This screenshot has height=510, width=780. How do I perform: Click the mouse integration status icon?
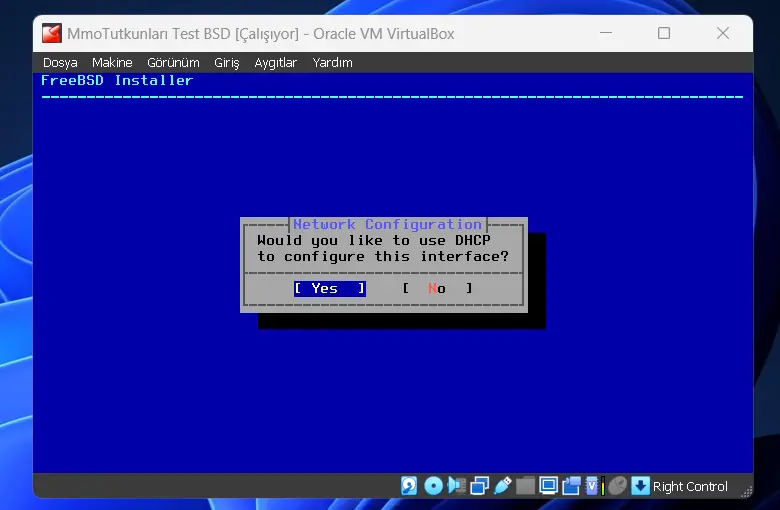pyautogui.click(x=617, y=486)
